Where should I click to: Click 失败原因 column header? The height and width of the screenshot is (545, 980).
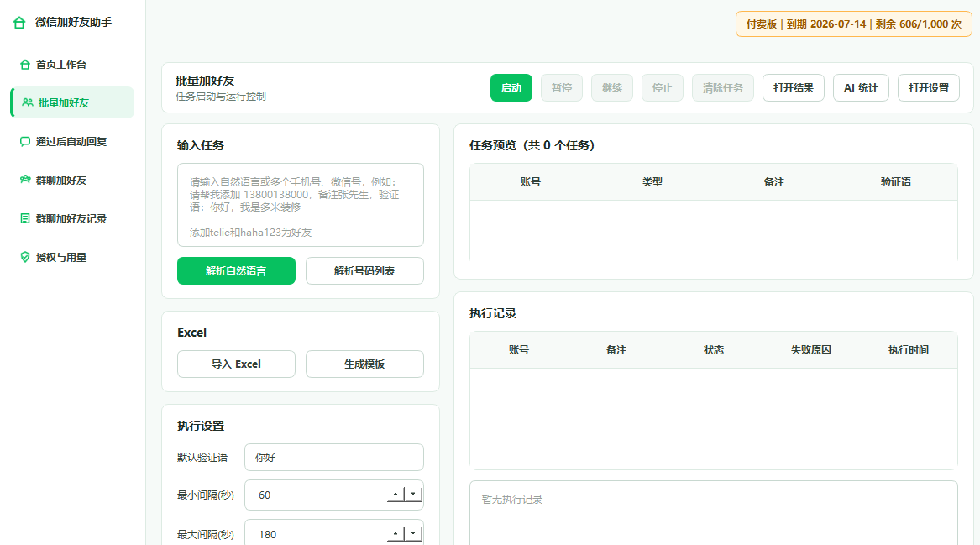pyautogui.click(x=811, y=350)
